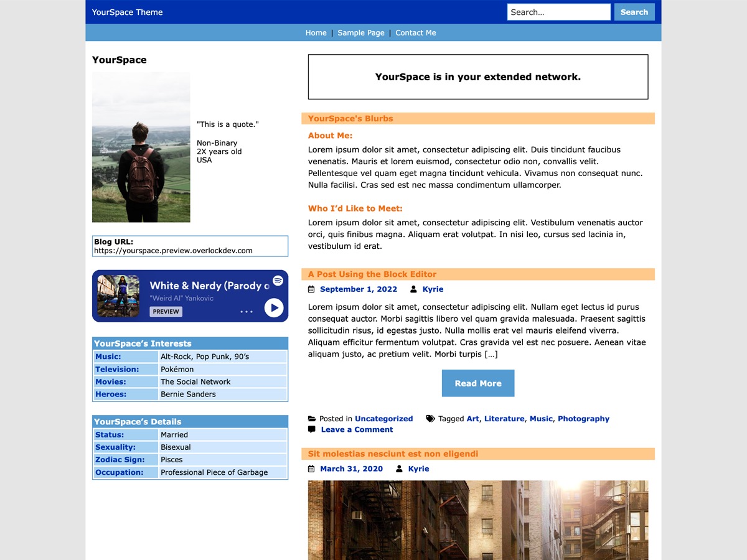747x560 pixels.
Task: Select the Bernie Sanders heroes cell
Action: click(x=223, y=394)
